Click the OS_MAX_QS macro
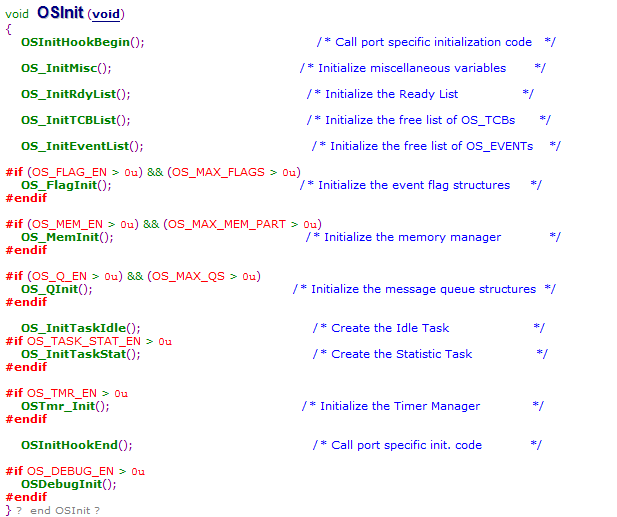This screenshot has width=617, height=517. coord(188,276)
